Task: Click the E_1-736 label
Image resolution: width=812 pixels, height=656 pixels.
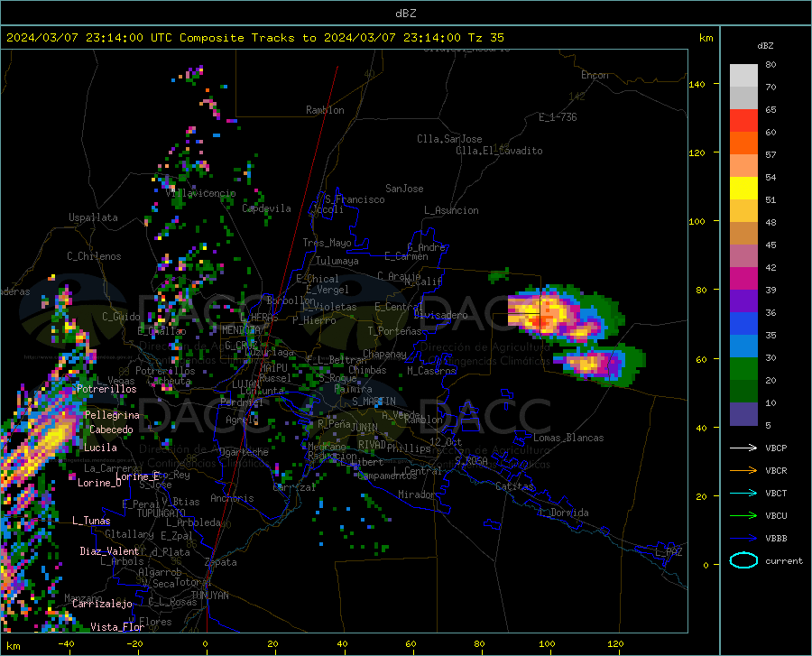Action: (558, 117)
